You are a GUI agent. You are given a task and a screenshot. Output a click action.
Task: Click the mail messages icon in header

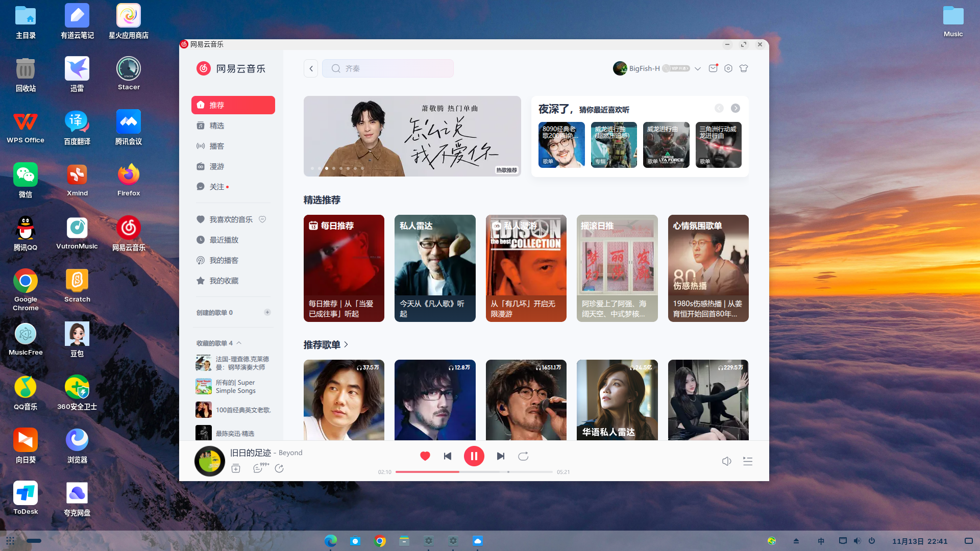click(x=713, y=68)
